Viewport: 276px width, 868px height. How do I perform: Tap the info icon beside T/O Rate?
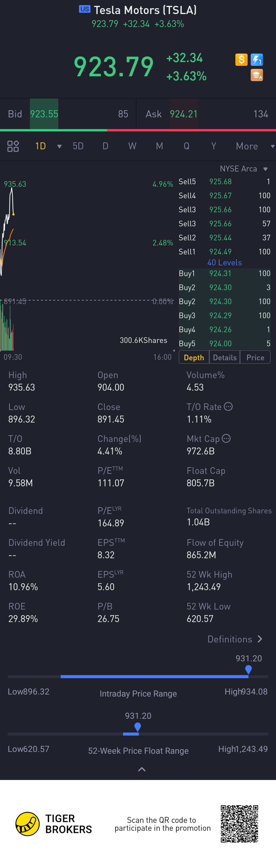[x=228, y=407]
